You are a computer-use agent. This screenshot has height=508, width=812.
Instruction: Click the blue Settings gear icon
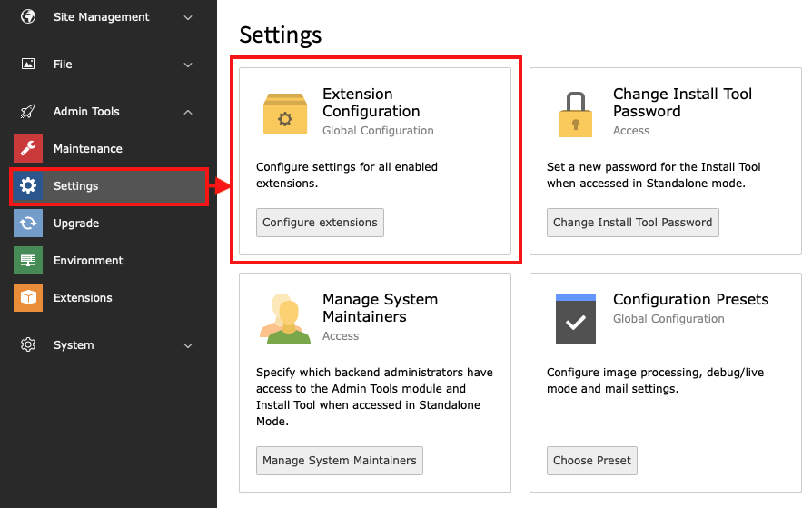pos(28,185)
